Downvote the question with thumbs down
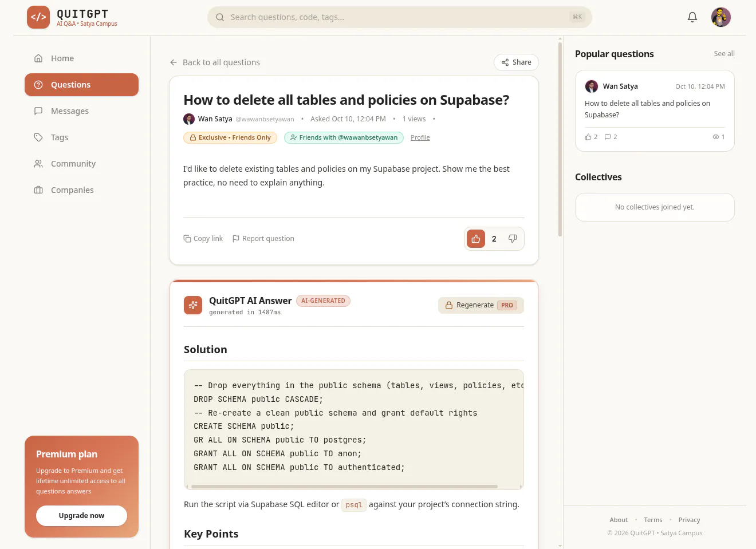 point(513,239)
